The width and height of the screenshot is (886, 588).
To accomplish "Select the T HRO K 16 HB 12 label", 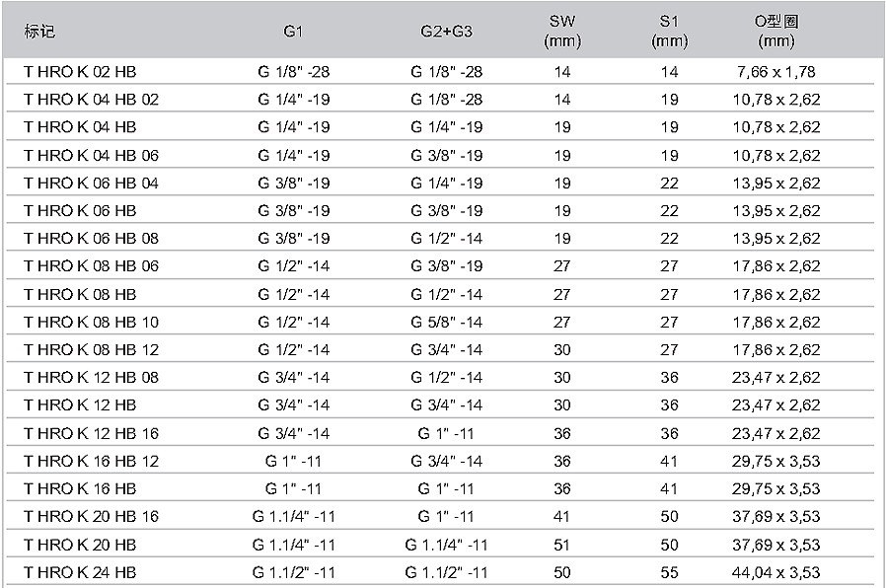I will [x=92, y=461].
